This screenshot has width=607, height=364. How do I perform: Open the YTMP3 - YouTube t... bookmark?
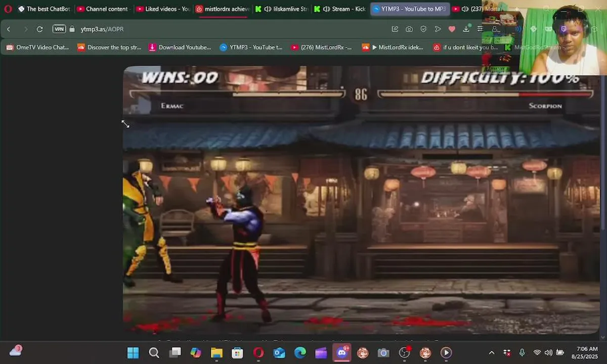click(x=251, y=48)
